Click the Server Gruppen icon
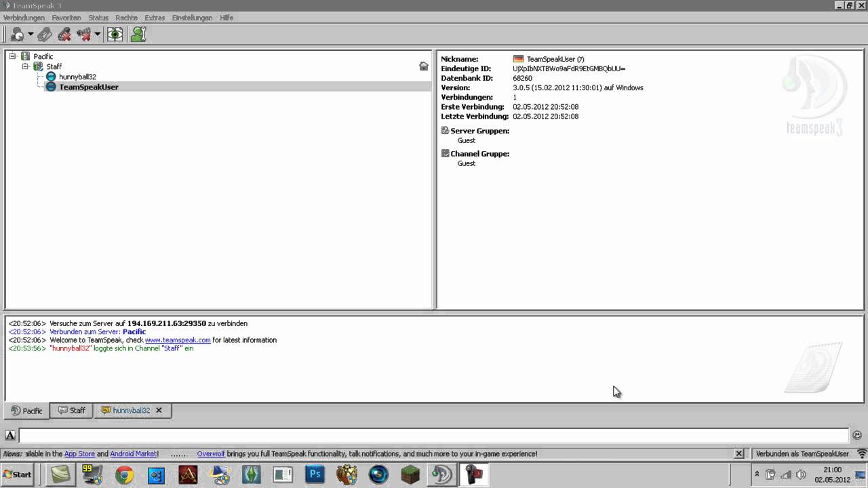Screen dimensions: 868x488 445,131
